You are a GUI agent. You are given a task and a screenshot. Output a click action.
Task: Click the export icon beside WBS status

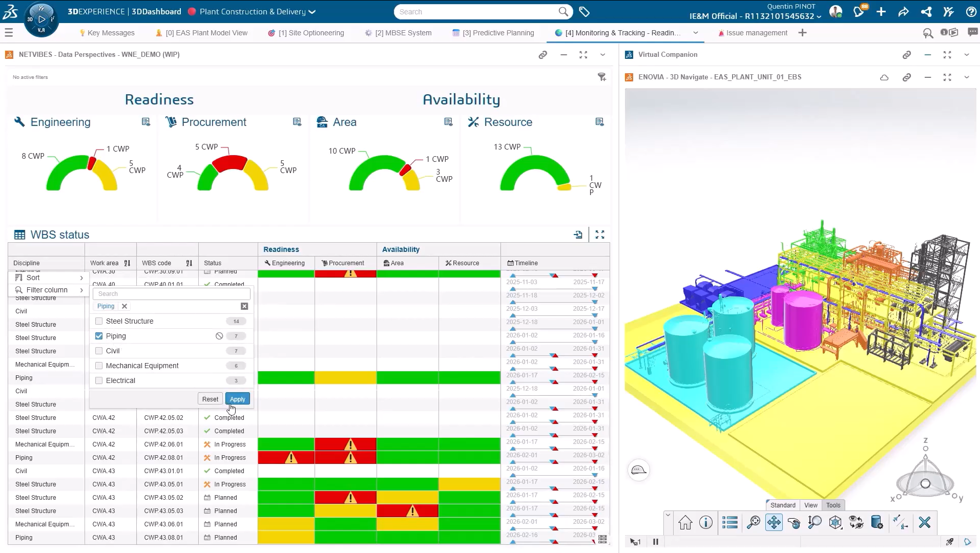[x=578, y=235]
